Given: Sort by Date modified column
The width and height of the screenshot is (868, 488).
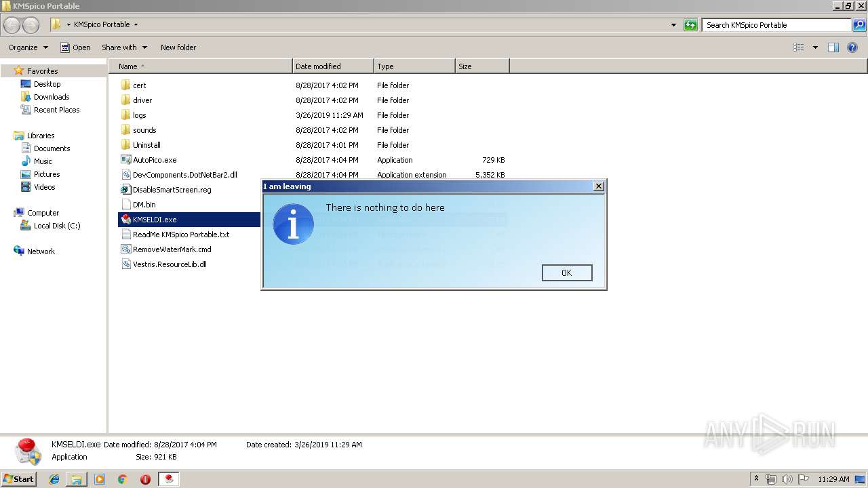Looking at the screenshot, I should coord(333,66).
